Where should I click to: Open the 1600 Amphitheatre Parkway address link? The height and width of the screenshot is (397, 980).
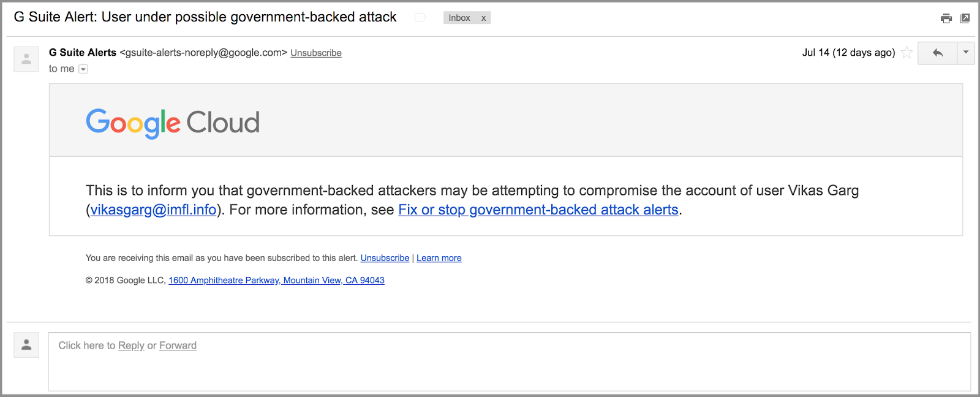pyautogui.click(x=276, y=280)
